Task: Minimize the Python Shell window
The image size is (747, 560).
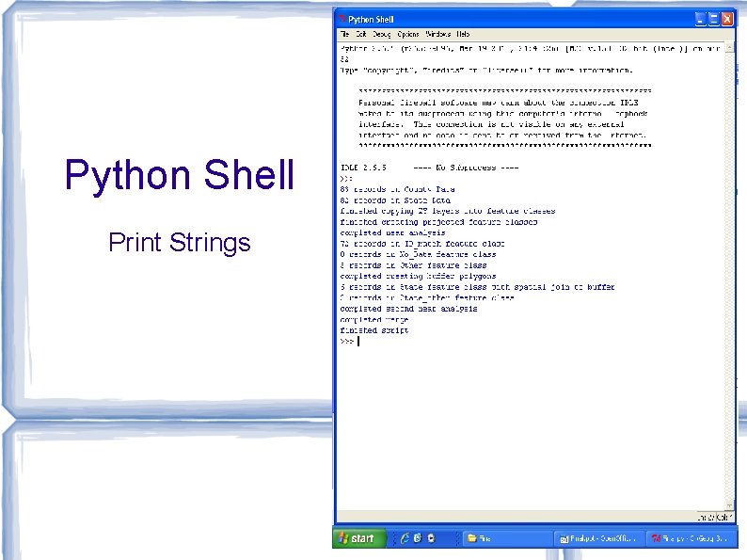Action: coord(700,19)
